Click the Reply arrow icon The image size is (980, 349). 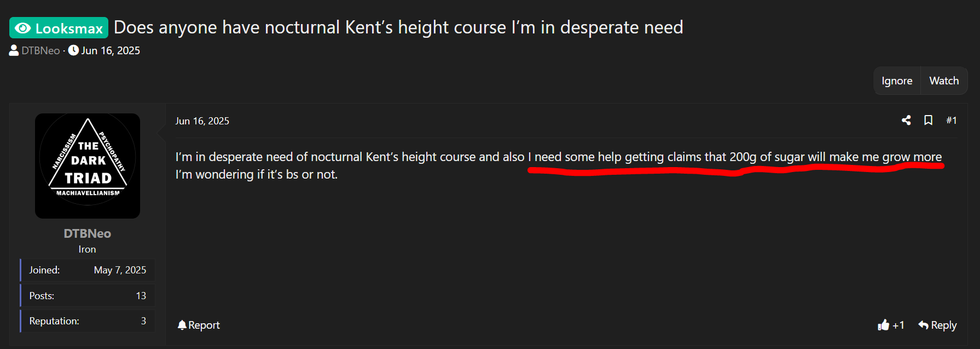[x=924, y=325]
